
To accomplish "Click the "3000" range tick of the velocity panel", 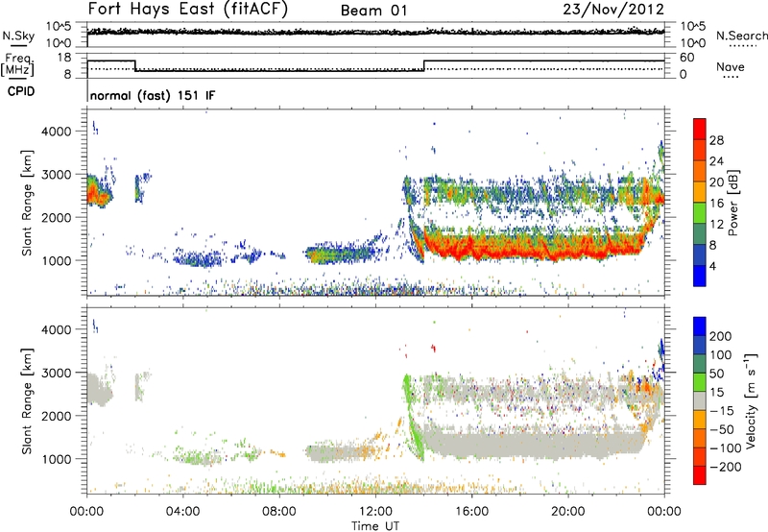I will pyautogui.click(x=56, y=373).
